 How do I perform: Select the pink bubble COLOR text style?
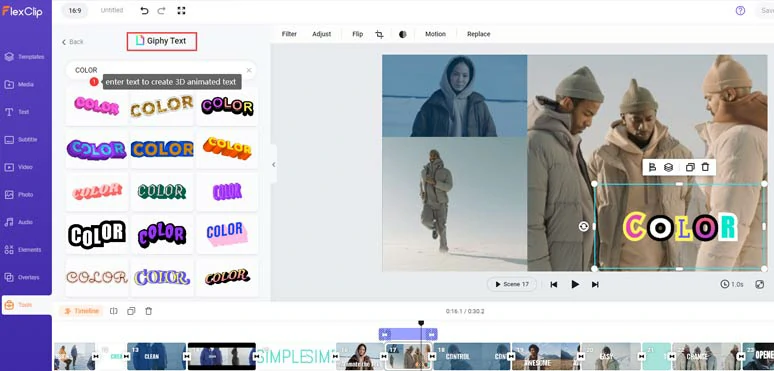coord(97,106)
